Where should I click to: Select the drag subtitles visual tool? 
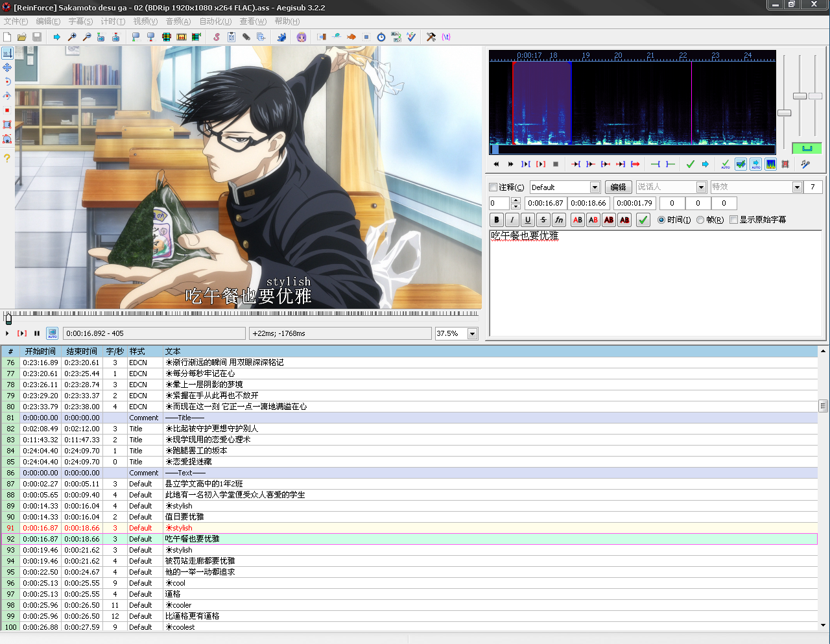coord(7,67)
